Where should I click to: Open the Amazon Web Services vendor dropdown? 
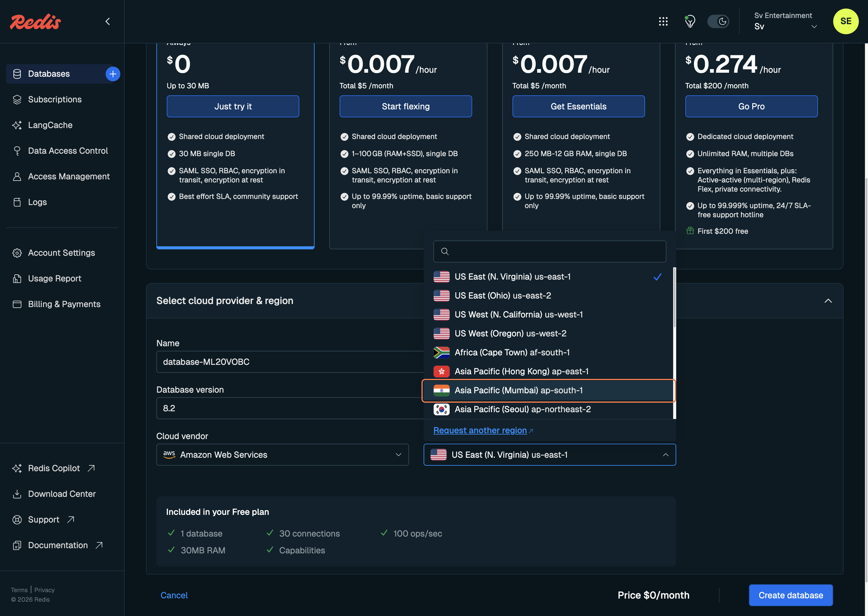click(282, 454)
